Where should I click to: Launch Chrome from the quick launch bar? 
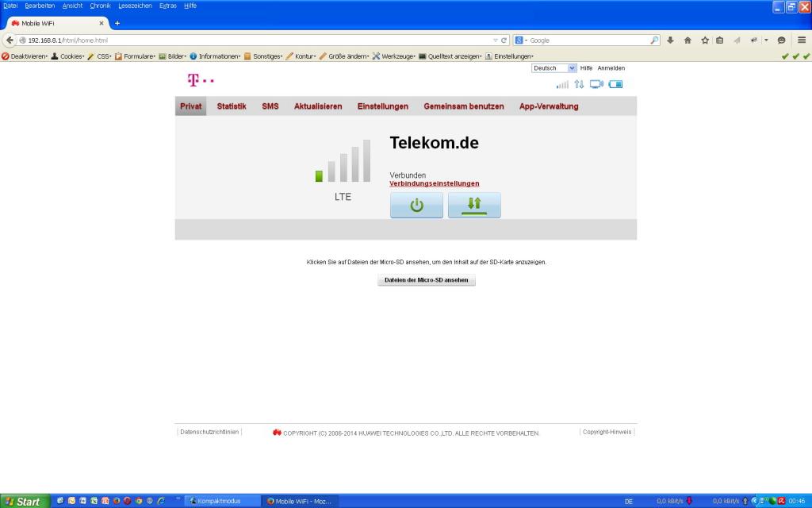point(139,501)
